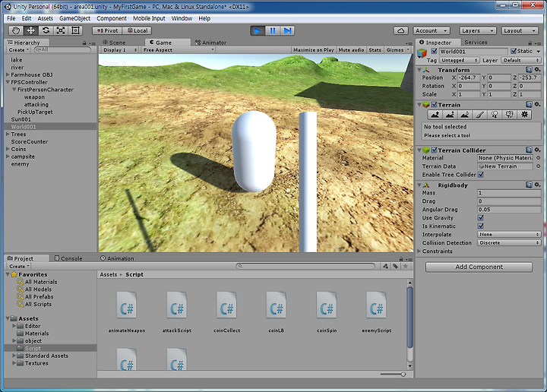
Task: Uncheck Use Gravity
Action: 481,217
